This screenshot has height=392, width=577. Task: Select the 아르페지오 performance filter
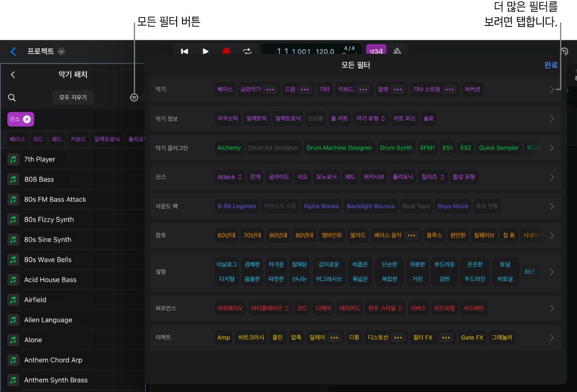click(x=230, y=308)
